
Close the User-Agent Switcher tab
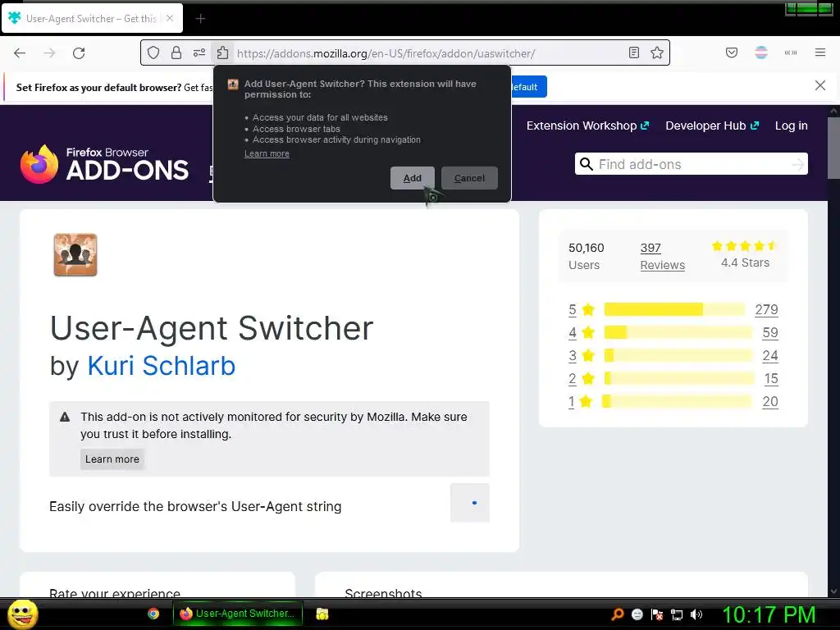pos(170,18)
